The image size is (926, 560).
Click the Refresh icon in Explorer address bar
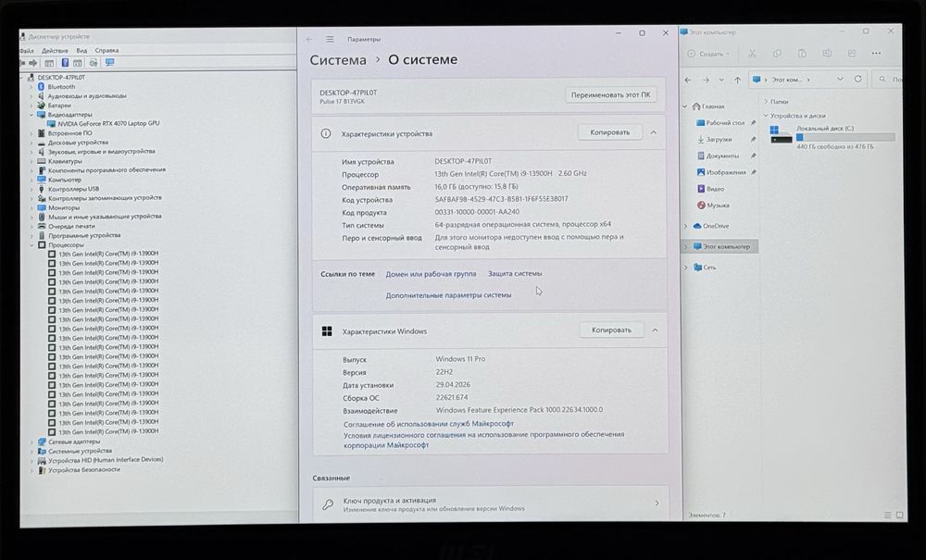[857, 79]
